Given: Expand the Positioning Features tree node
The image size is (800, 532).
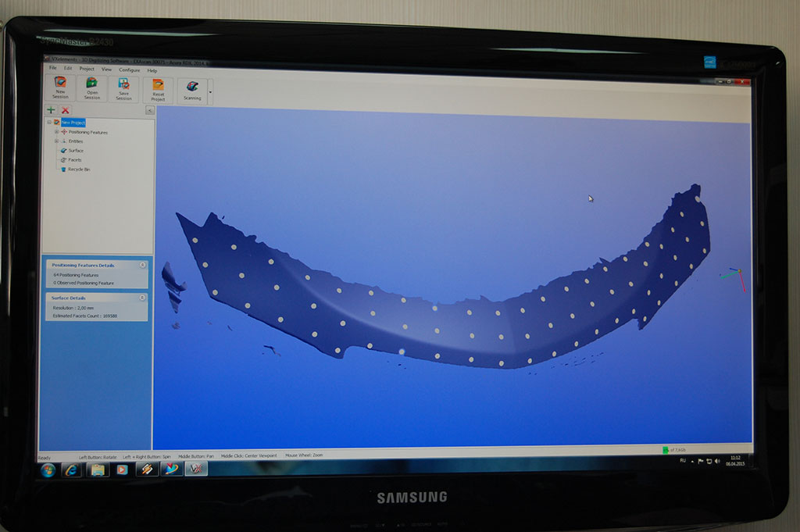Looking at the screenshot, I should point(56,132).
